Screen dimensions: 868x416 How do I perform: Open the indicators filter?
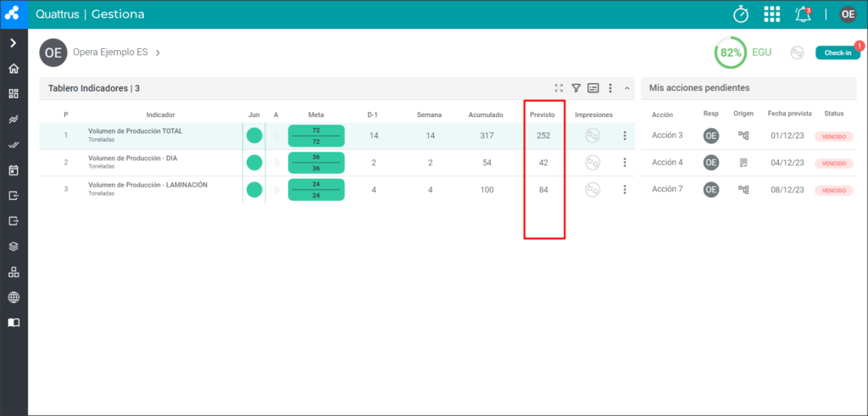[576, 88]
